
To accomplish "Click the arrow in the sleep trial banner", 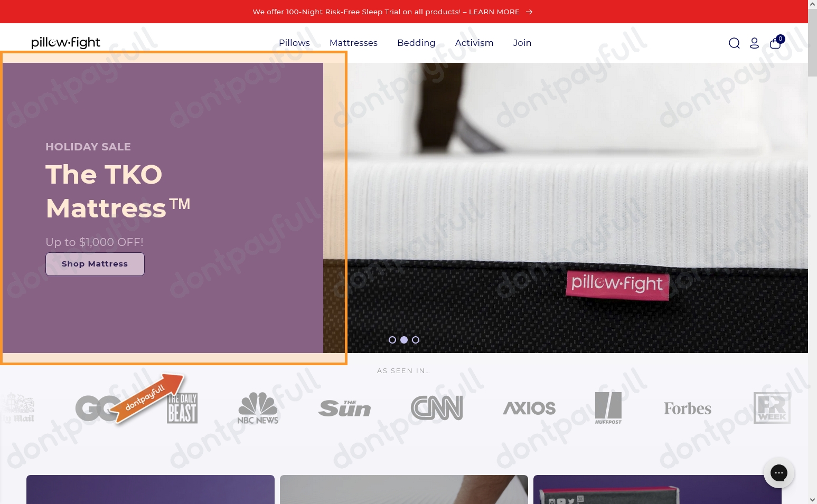I will [529, 12].
